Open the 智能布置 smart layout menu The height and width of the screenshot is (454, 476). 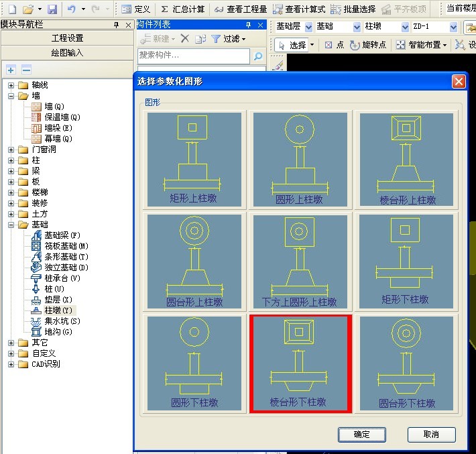click(421, 45)
